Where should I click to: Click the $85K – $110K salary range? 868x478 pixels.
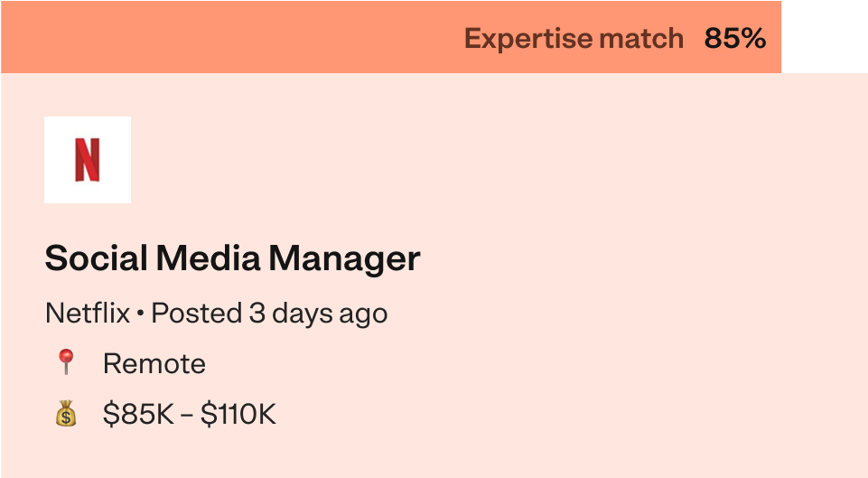click(x=190, y=414)
